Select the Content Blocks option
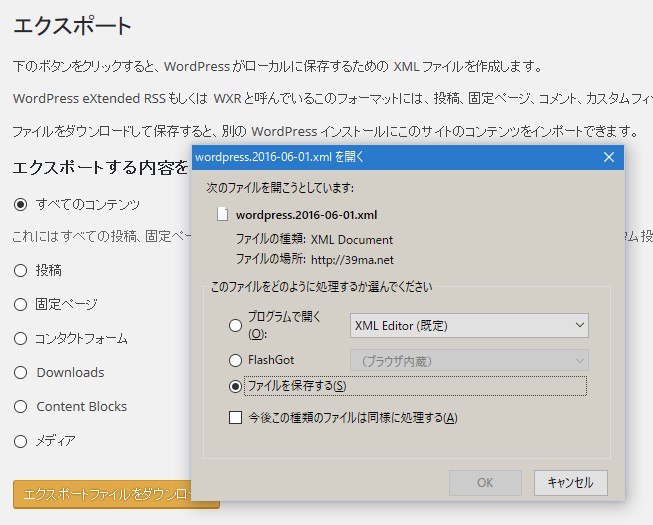Viewport: 653px width, 525px height. tap(20, 406)
